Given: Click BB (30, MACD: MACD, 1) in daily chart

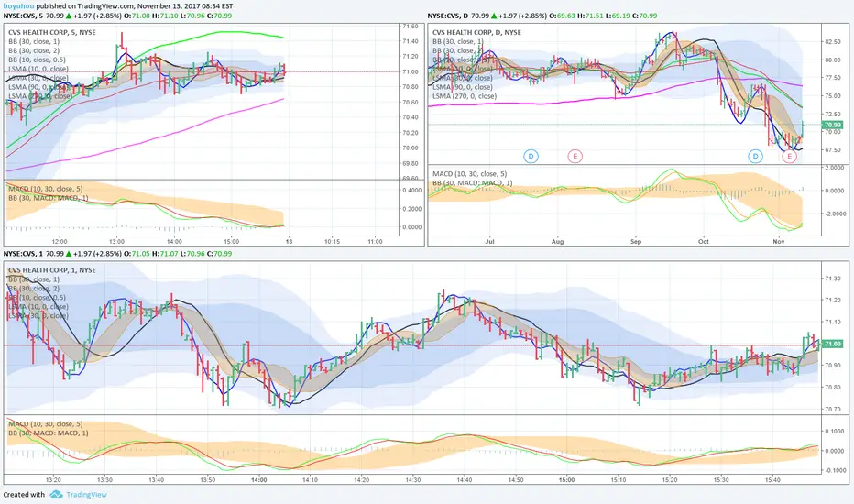Looking at the screenshot, I should click(x=472, y=183).
